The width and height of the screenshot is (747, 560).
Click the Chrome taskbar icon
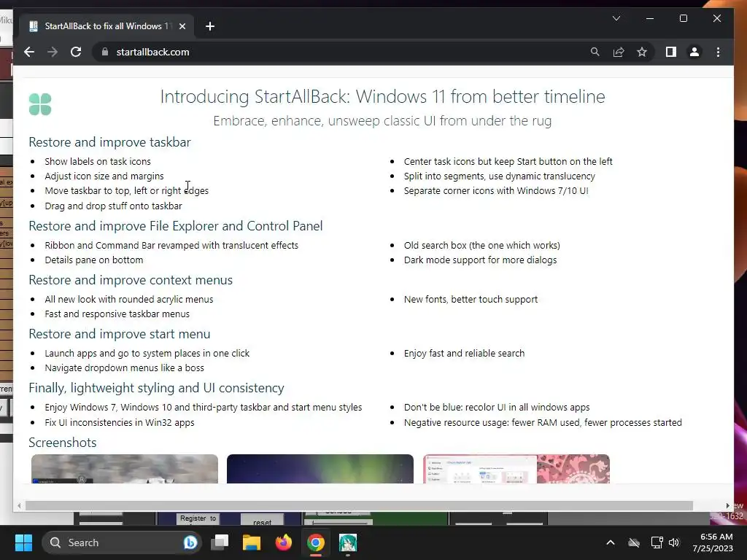[x=315, y=542]
